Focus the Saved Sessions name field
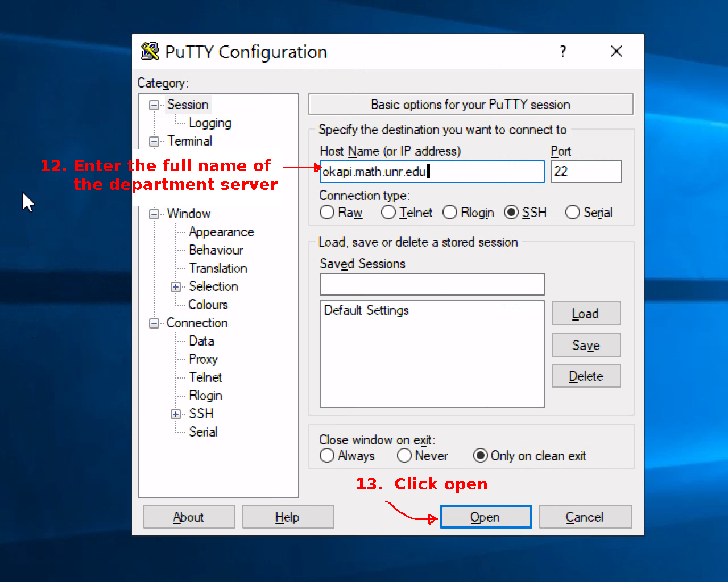 tap(432, 284)
